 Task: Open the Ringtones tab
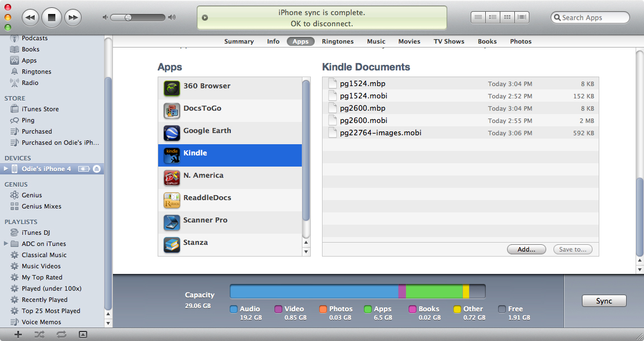click(338, 41)
